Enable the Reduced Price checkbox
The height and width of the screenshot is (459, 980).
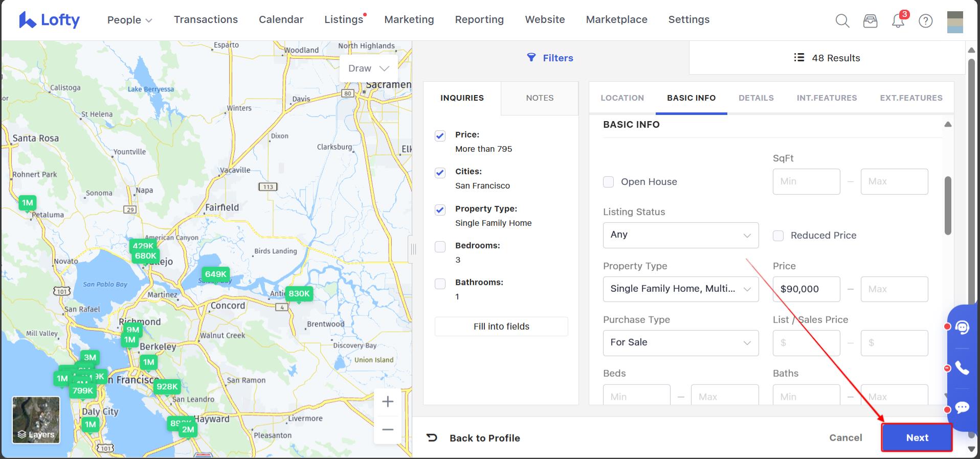[778, 236]
